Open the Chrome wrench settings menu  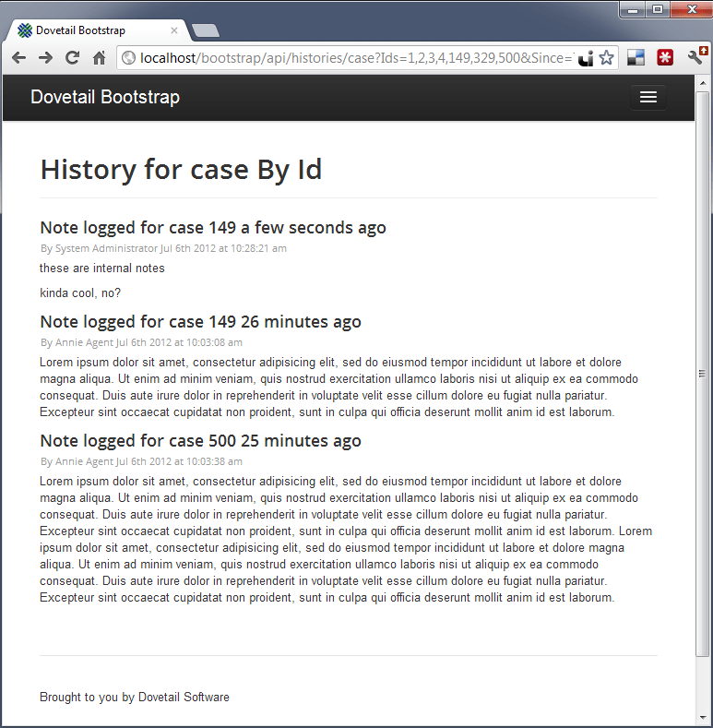pos(696,57)
